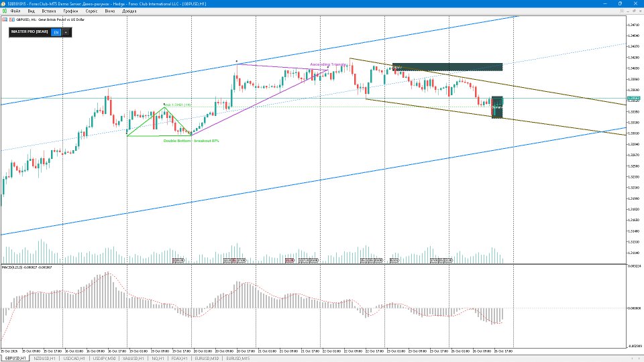Restore the inner chart window
644x362 pixels.
[634, 11]
